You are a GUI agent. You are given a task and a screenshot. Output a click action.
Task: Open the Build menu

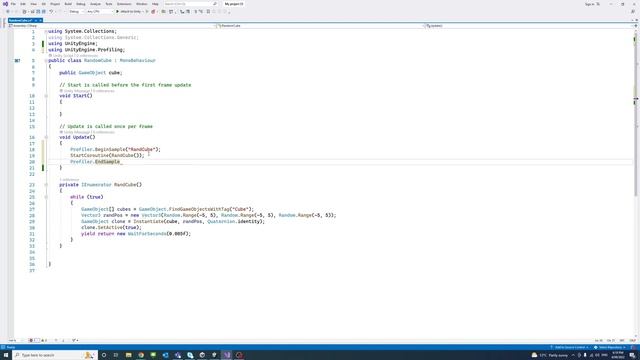[68, 4]
